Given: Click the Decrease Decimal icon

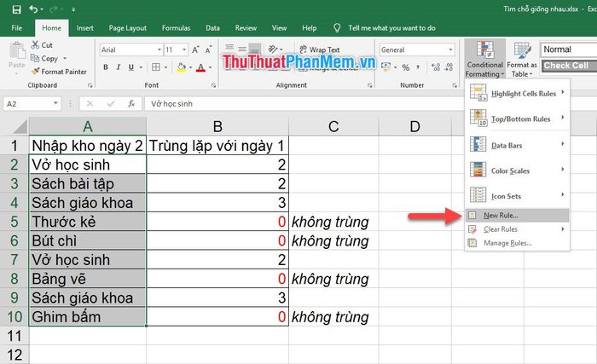Looking at the screenshot, I should point(449,67).
